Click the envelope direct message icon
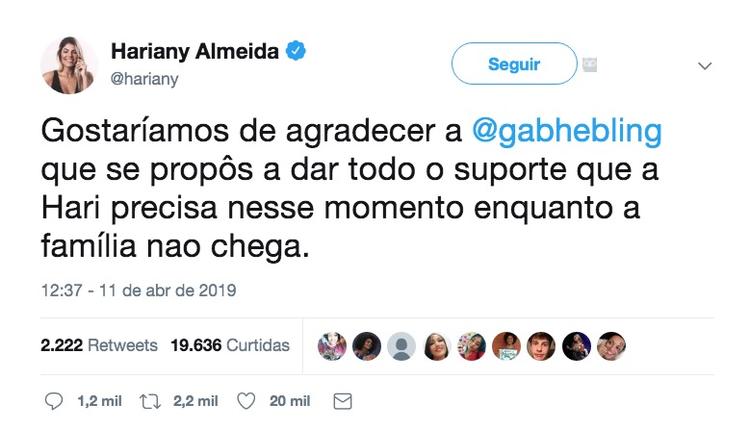Screen dimensions: 750x430 tap(341, 401)
